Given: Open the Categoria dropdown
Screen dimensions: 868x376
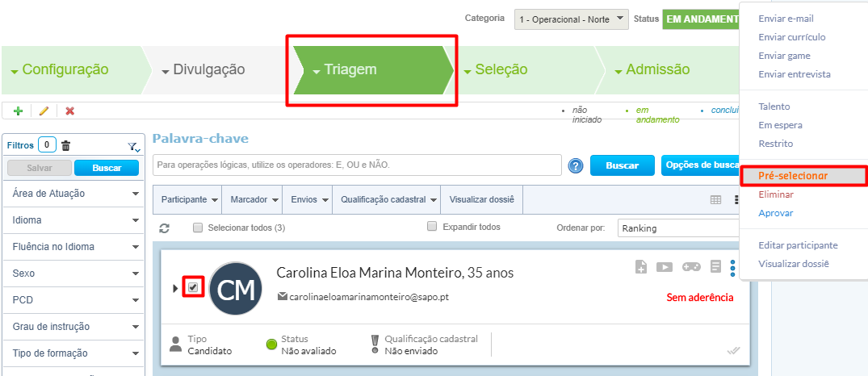Looking at the screenshot, I should tap(572, 19).
